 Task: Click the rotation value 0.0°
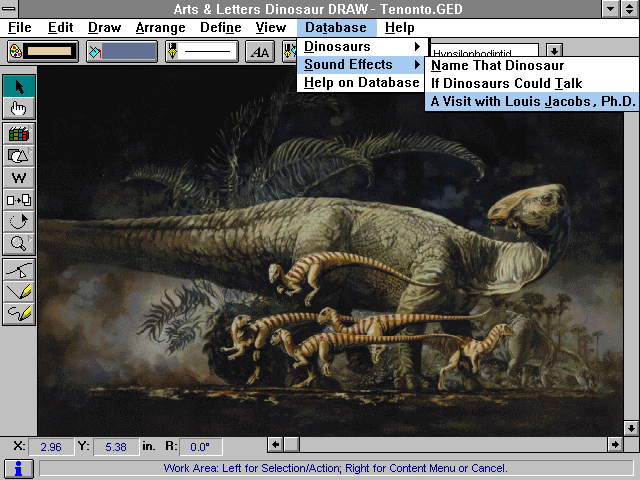(x=200, y=447)
